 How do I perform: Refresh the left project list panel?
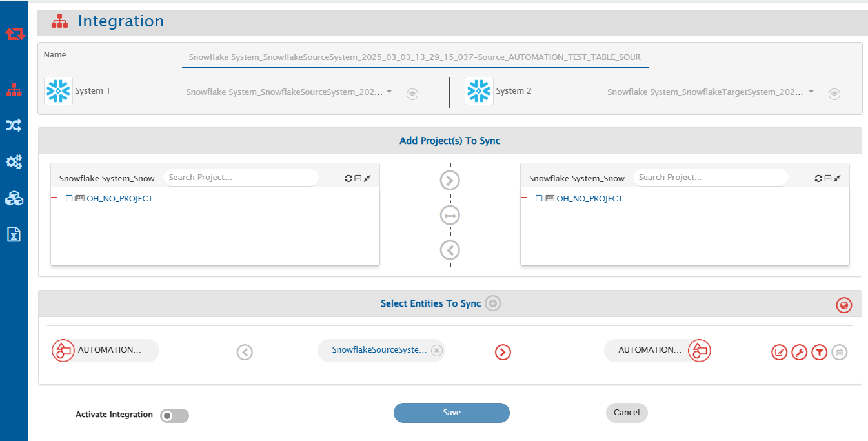[x=348, y=178]
